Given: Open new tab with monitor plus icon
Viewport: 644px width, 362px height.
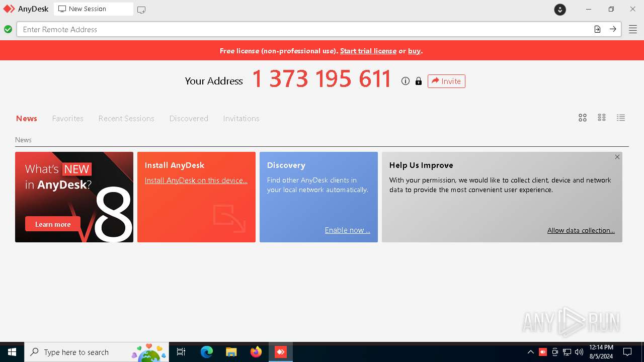Looking at the screenshot, I should point(141,10).
